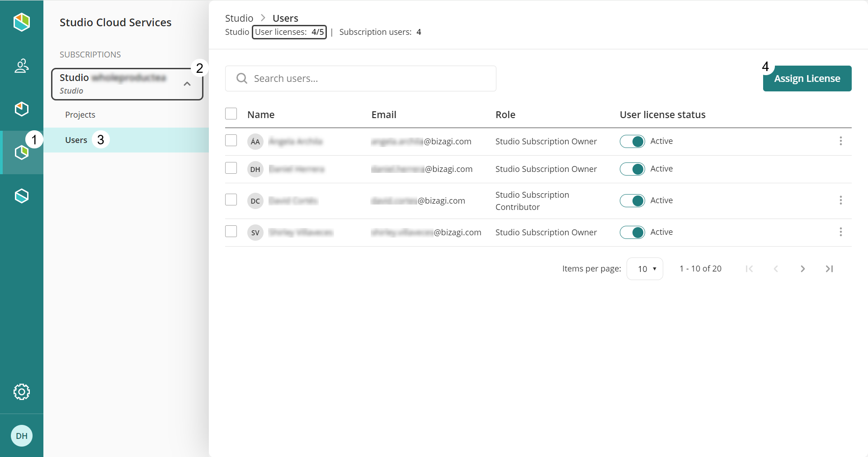Check the box for the DC user row
868x457 pixels.
coord(231,200)
